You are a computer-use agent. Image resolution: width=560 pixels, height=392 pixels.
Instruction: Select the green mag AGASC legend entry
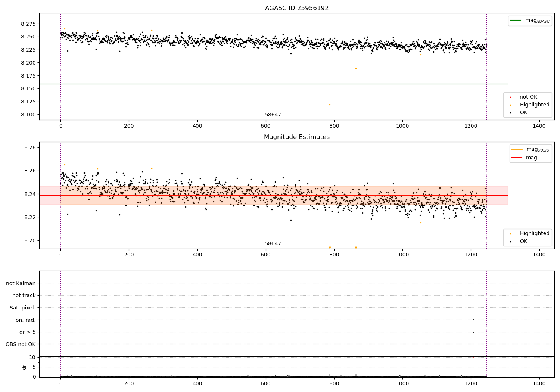click(530, 21)
